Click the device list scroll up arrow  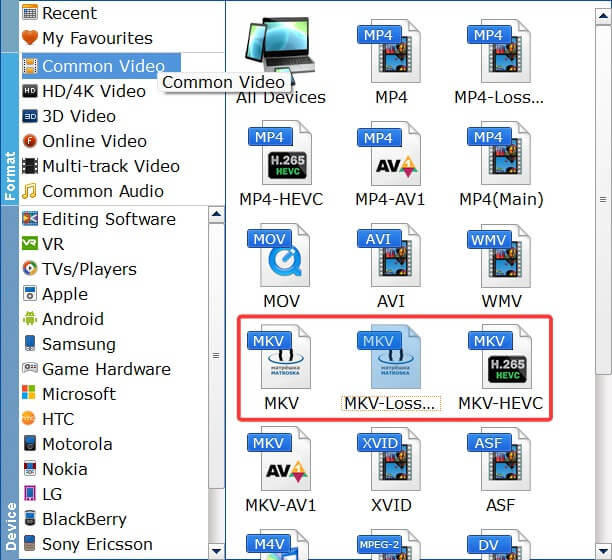click(216, 214)
